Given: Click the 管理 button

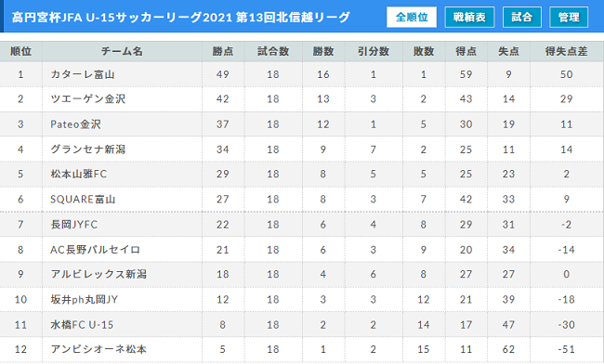Looking at the screenshot, I should (x=569, y=18).
